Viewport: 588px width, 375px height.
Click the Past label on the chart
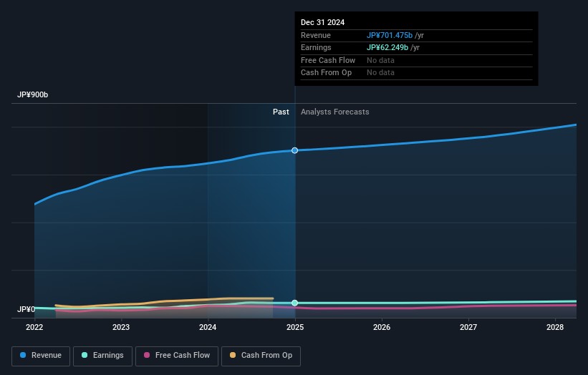[x=281, y=112]
